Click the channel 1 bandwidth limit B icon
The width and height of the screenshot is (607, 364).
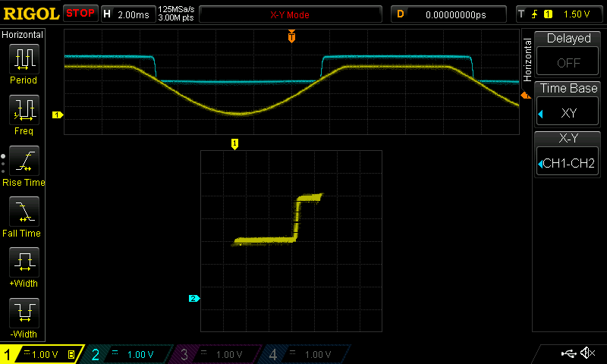[x=71, y=354]
